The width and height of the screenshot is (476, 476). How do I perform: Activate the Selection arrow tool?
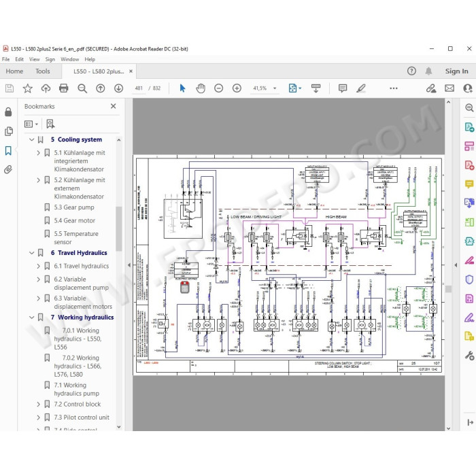[x=182, y=88]
